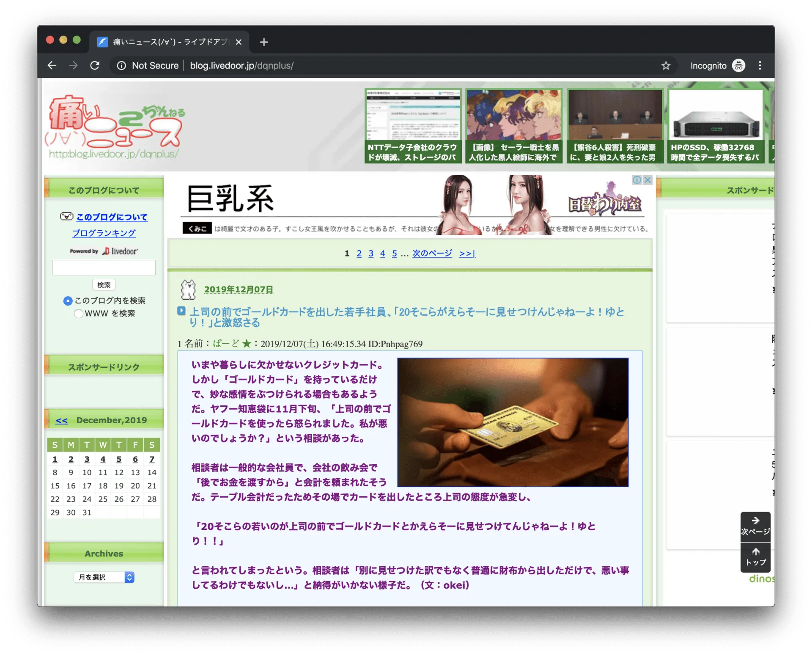The image size is (812, 656).
Task: Reload the page with refresh icon
Action: pos(95,66)
